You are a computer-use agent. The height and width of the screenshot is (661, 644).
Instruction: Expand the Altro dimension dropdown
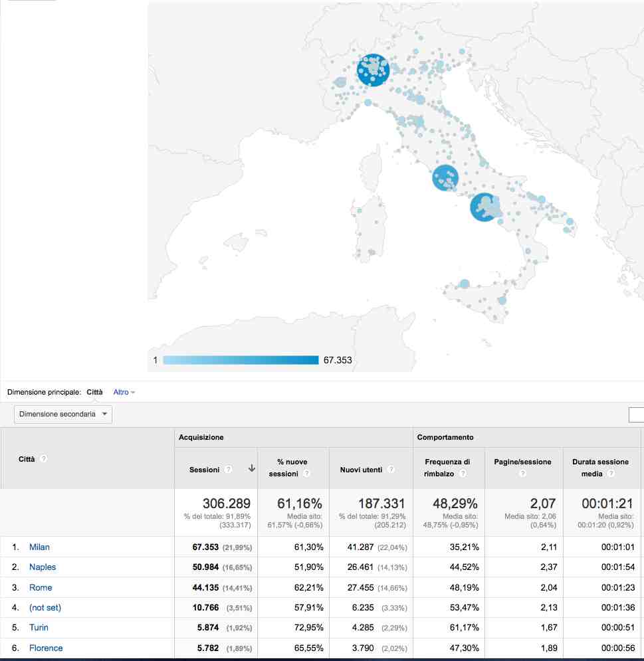point(124,393)
